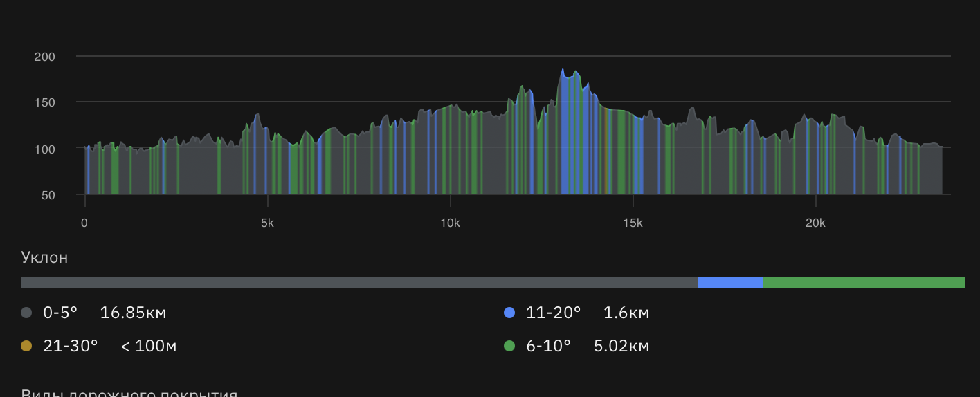Click the 10k label on distance axis

click(450, 223)
